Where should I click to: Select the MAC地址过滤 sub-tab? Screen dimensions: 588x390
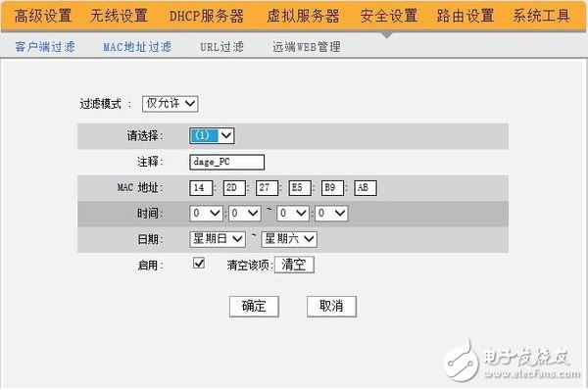point(137,47)
